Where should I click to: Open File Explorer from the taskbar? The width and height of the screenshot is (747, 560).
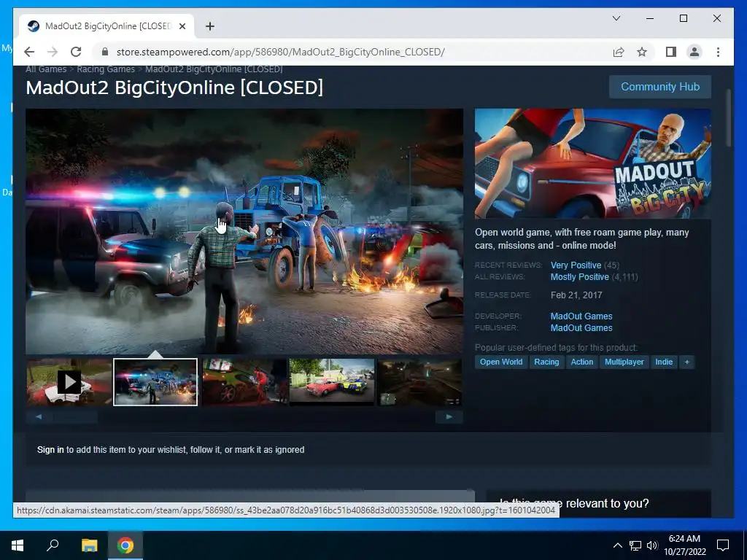click(89, 545)
